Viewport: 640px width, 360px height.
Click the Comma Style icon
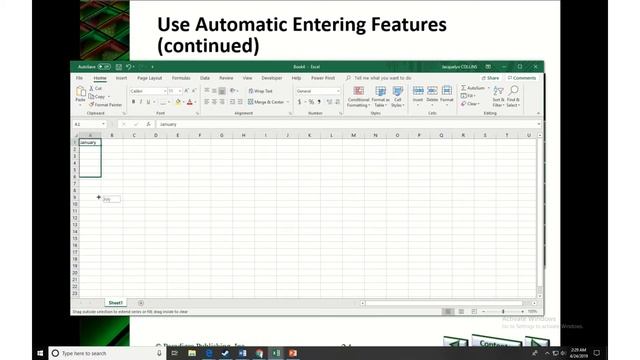pos(319,102)
